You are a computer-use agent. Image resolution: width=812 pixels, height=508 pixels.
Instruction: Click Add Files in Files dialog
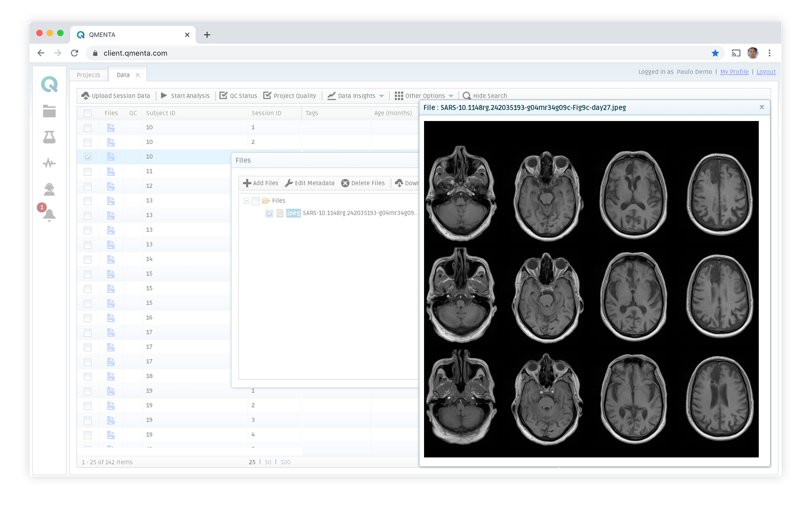261,183
